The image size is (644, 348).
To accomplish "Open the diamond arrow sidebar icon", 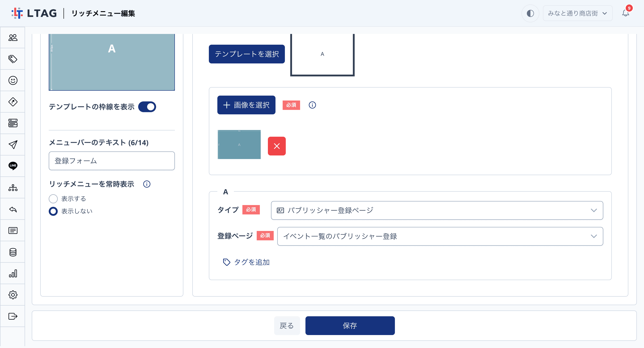I will (x=13, y=102).
